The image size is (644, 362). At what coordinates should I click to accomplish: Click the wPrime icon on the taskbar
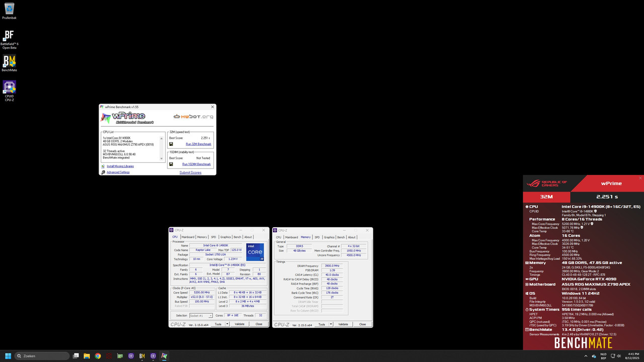pos(164,356)
